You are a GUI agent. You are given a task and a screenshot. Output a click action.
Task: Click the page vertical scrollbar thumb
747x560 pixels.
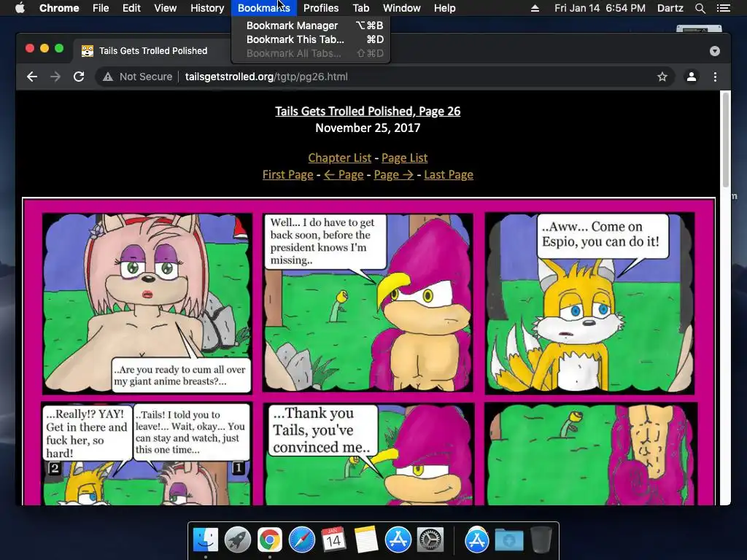[726, 139]
